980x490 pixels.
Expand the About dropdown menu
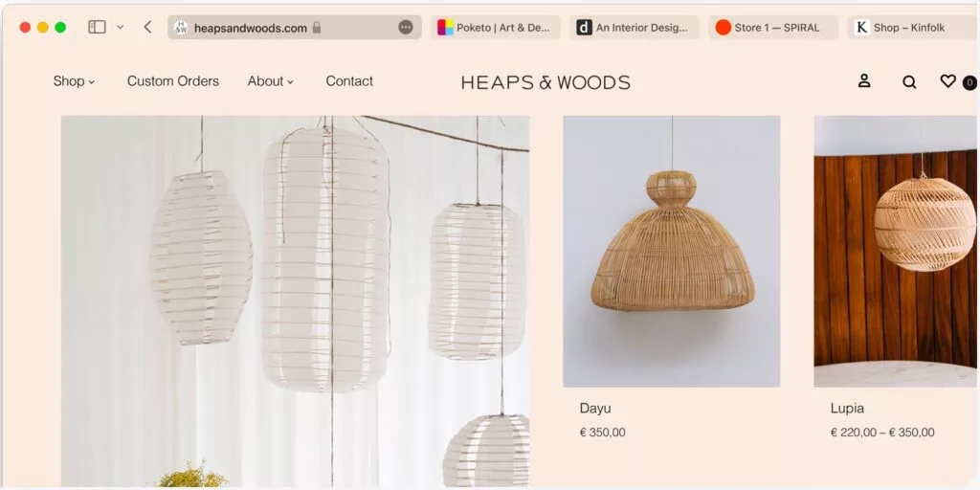[270, 81]
